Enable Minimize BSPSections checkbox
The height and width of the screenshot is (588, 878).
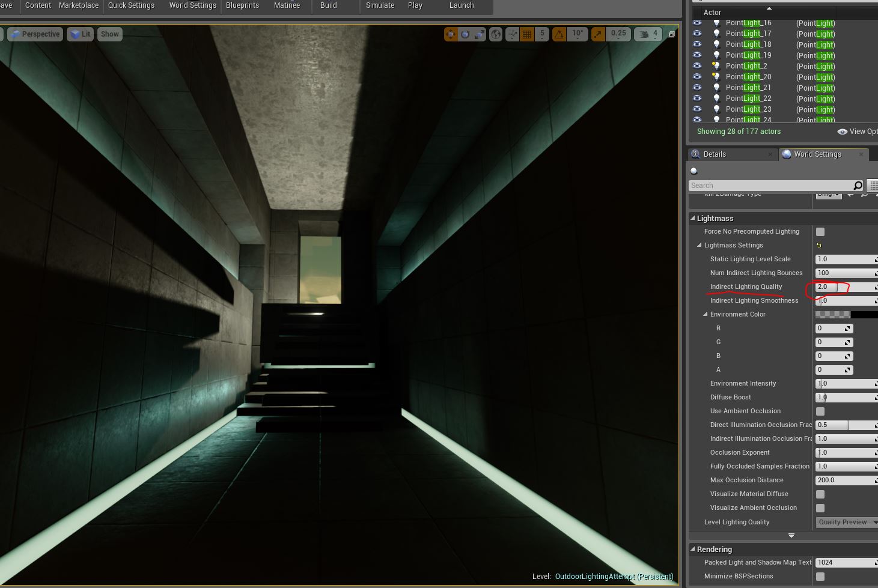[x=820, y=577]
